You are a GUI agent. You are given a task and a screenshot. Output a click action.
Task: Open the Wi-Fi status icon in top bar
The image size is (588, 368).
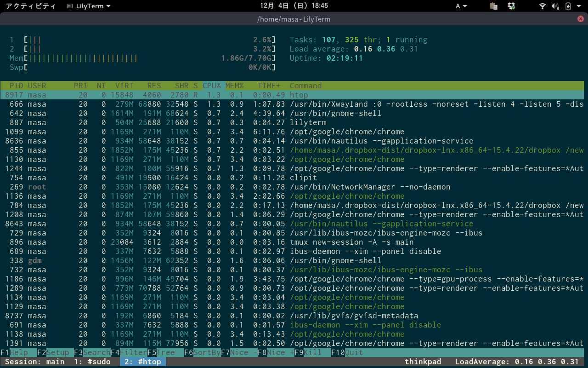coord(543,6)
